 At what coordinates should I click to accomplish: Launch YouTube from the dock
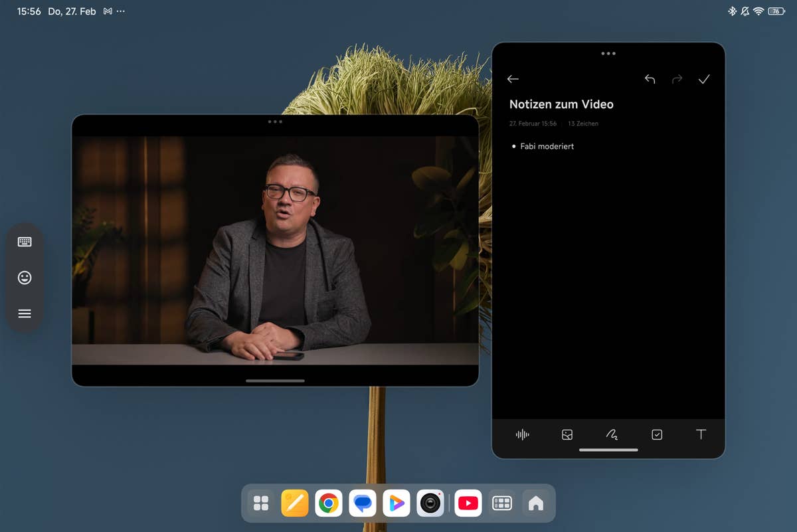pos(468,503)
